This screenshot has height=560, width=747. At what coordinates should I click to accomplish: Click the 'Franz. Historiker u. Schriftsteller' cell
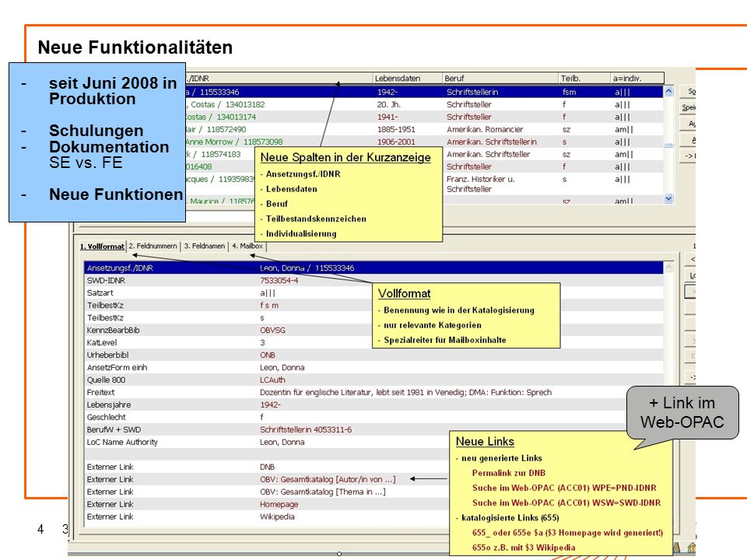(x=481, y=184)
